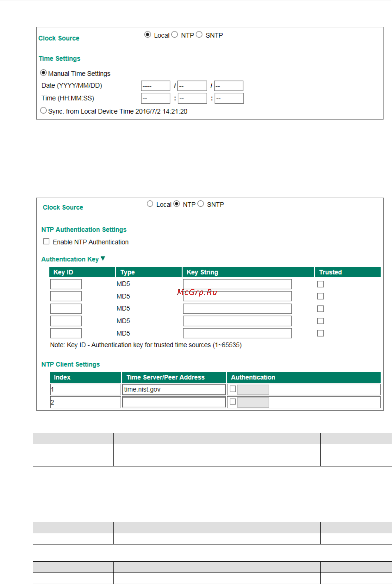This screenshot has height=584, width=392.
Task: Click the Authentication column header
Action: coord(304,378)
